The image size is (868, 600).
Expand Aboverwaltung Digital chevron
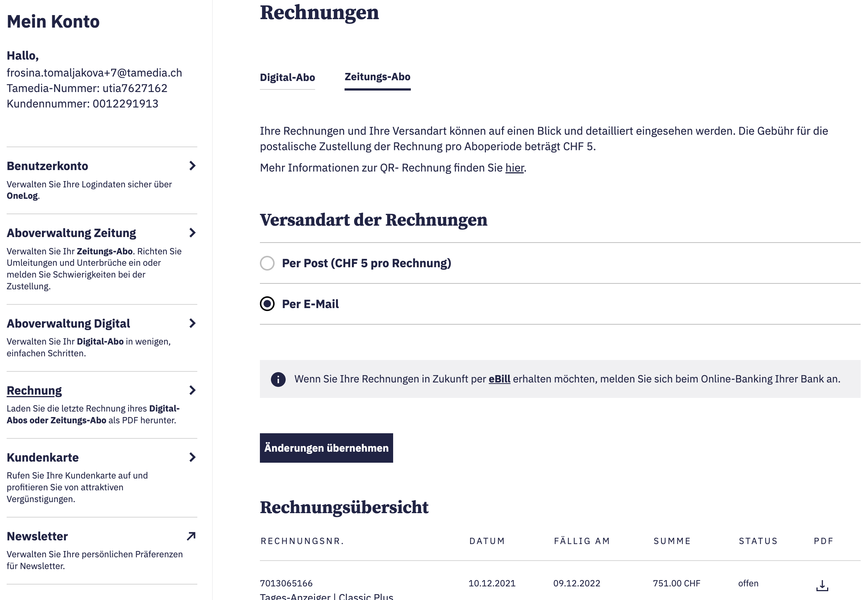click(x=192, y=323)
